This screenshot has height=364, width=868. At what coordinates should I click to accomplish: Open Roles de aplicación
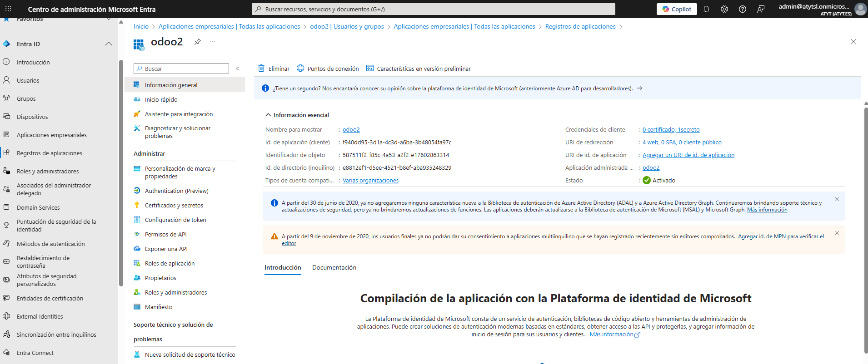[170, 263]
